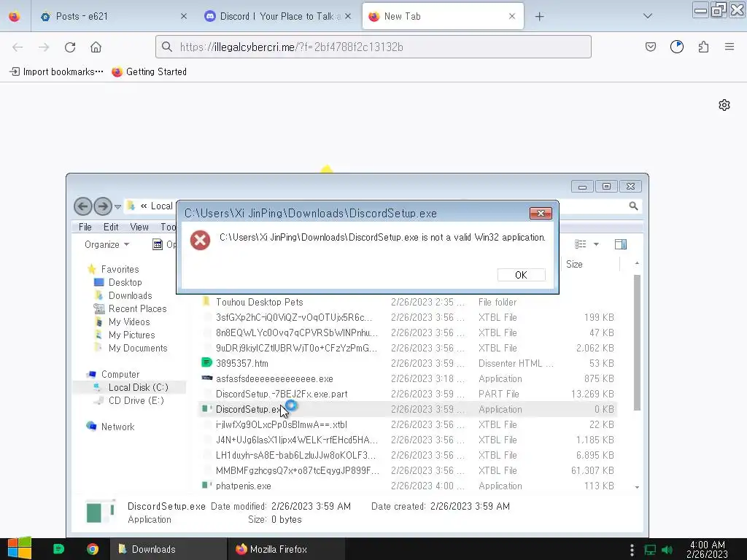Close the New Tab tab
747x560 pixels.
click(511, 16)
